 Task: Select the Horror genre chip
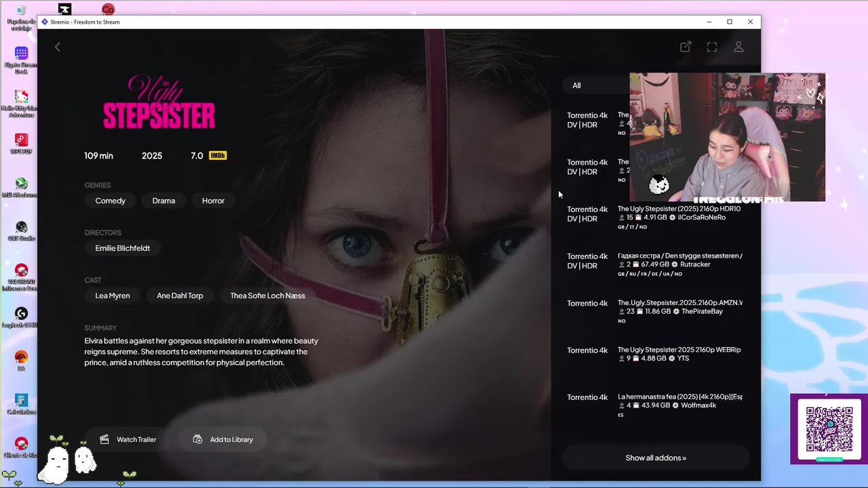click(x=213, y=201)
